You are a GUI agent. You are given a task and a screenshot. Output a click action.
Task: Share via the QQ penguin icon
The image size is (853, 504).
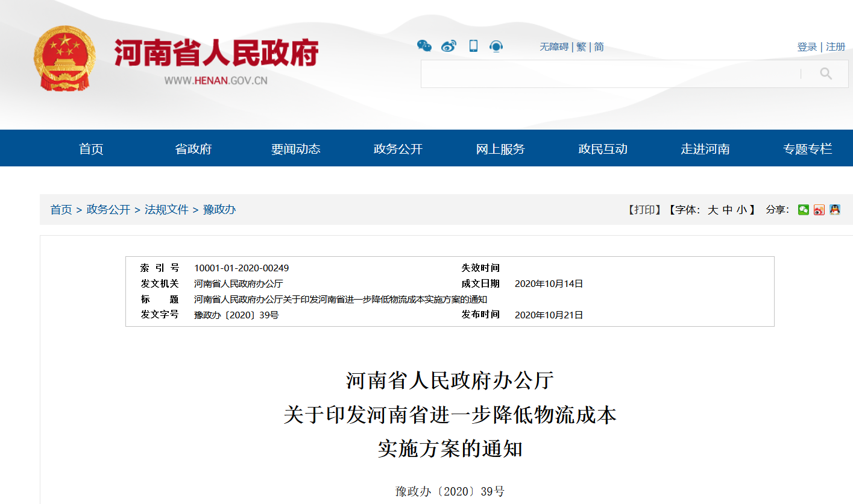[x=834, y=209]
